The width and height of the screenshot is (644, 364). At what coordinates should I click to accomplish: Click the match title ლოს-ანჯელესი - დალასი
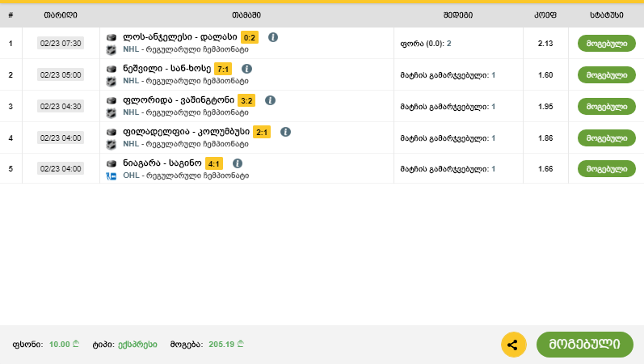tap(180, 37)
